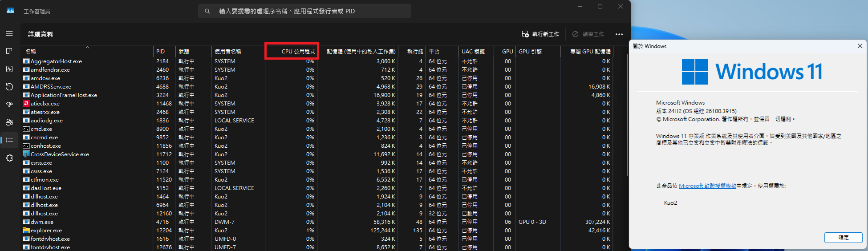The width and height of the screenshot is (868, 251).
Task: Sort by the 名稱 column header
Action: [x=87, y=51]
